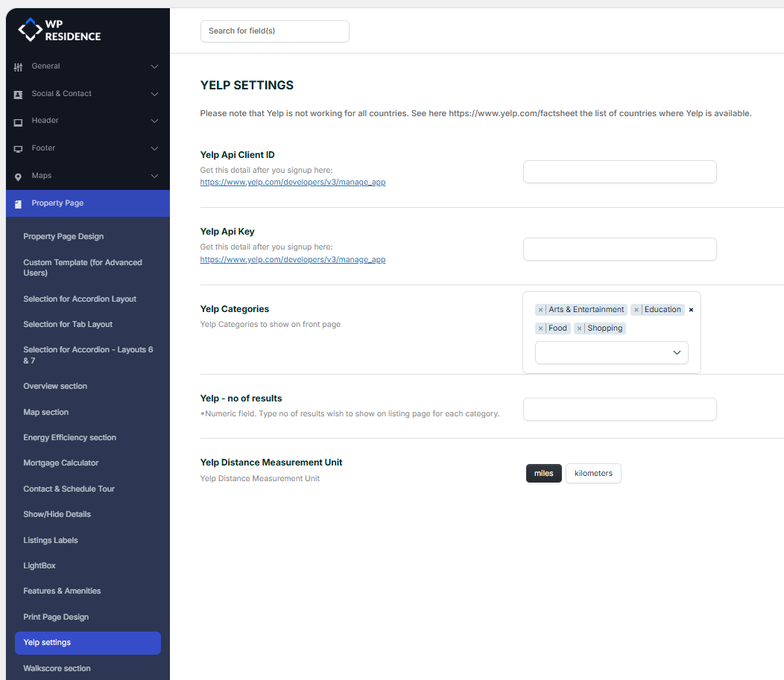The height and width of the screenshot is (680, 784).
Task: Open Energy Efficiency section
Action: (69, 438)
